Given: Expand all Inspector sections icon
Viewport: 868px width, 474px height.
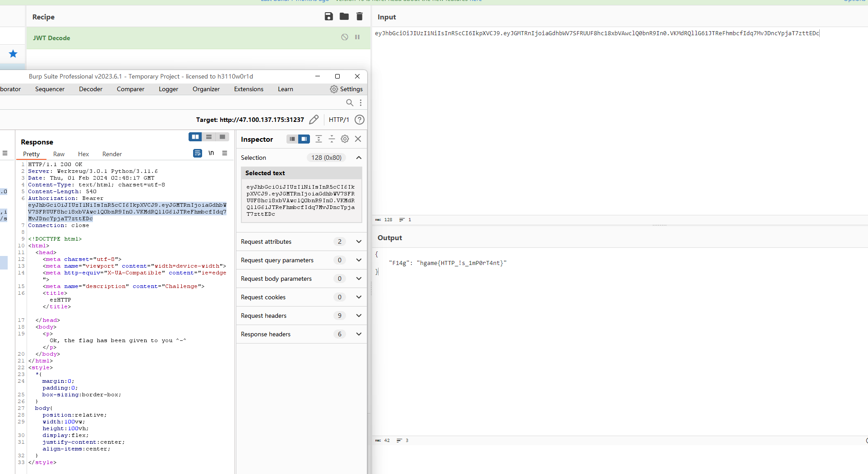Looking at the screenshot, I should (319, 139).
